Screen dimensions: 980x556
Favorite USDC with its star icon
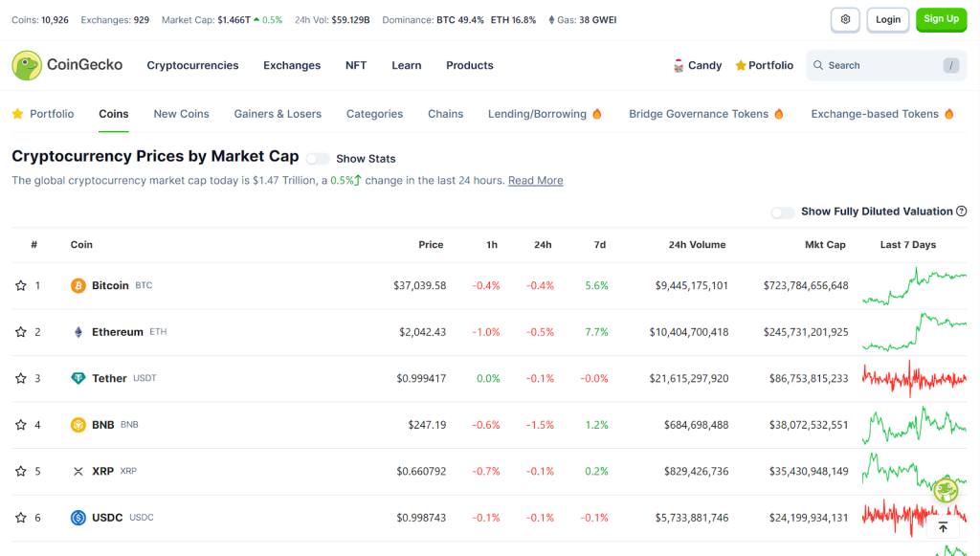pos(21,518)
